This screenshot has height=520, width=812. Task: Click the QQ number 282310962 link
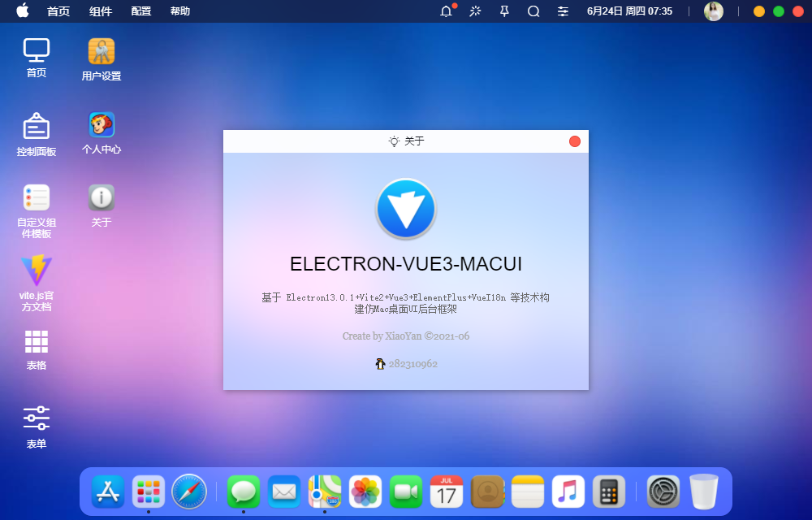[412, 364]
